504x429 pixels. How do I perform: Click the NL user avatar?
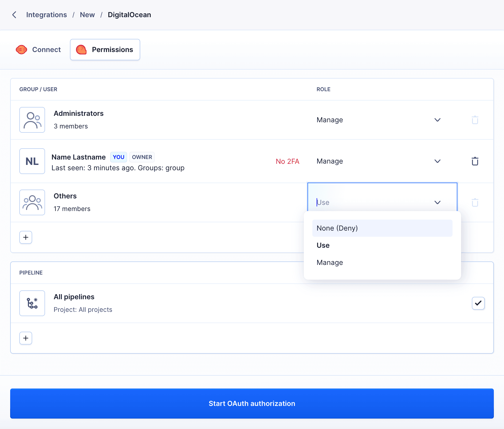pos(32,161)
